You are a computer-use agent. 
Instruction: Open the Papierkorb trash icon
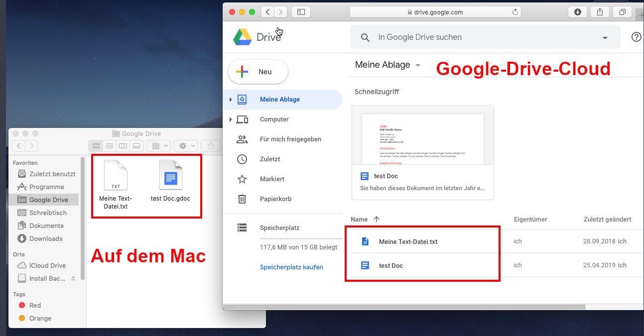point(242,199)
